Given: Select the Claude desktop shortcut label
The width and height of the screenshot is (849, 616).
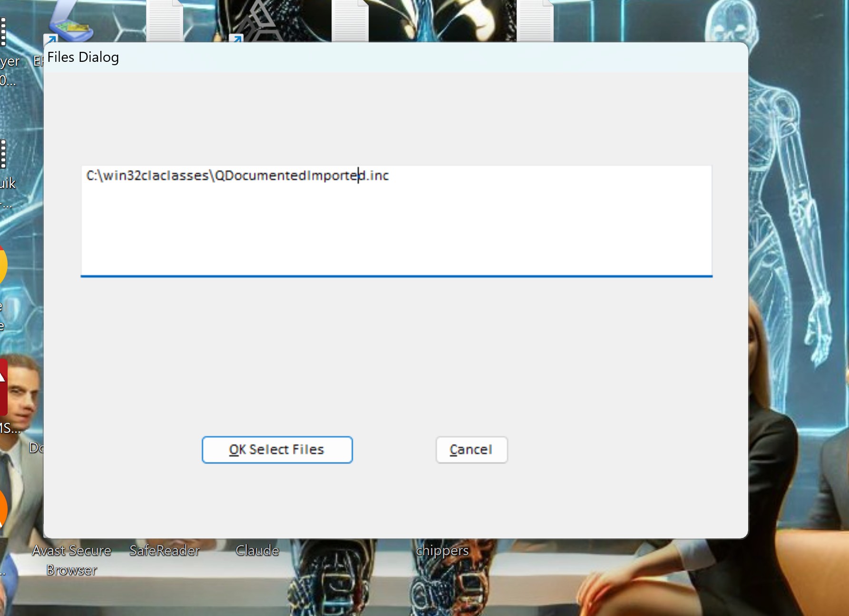Looking at the screenshot, I should pos(257,550).
